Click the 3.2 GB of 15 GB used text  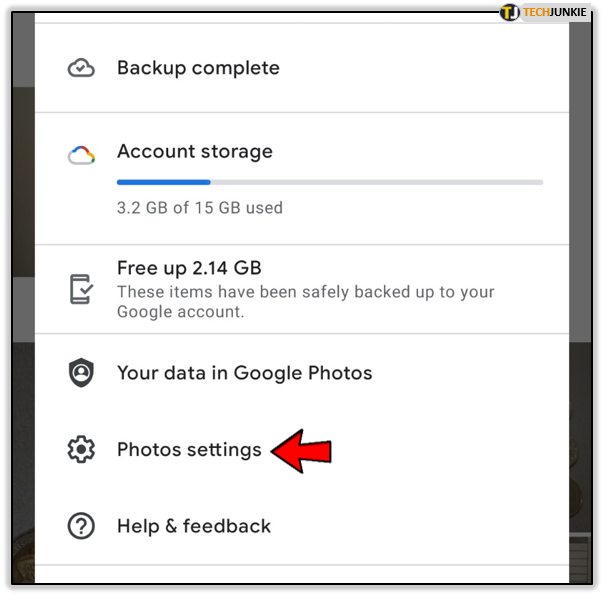coord(200,208)
